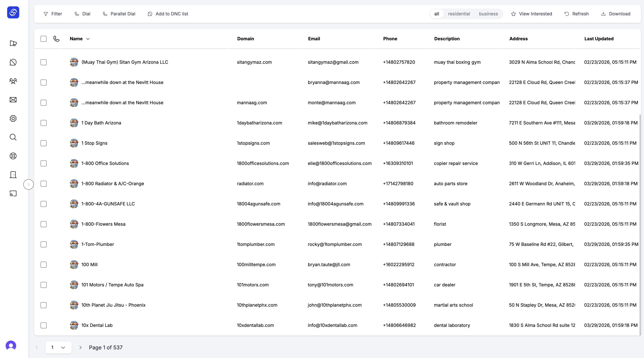This screenshot has width=644, height=358.
Task: Click the Parallel Dial button
Action: point(119,14)
